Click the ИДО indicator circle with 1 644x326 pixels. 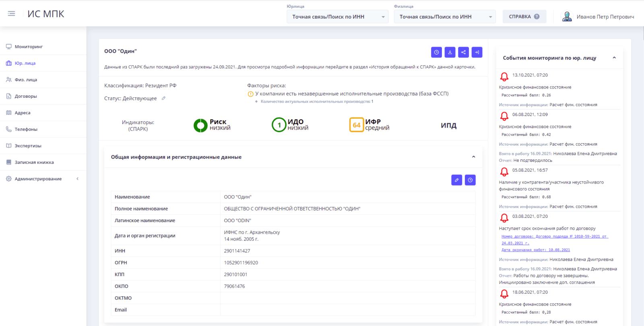(x=279, y=125)
